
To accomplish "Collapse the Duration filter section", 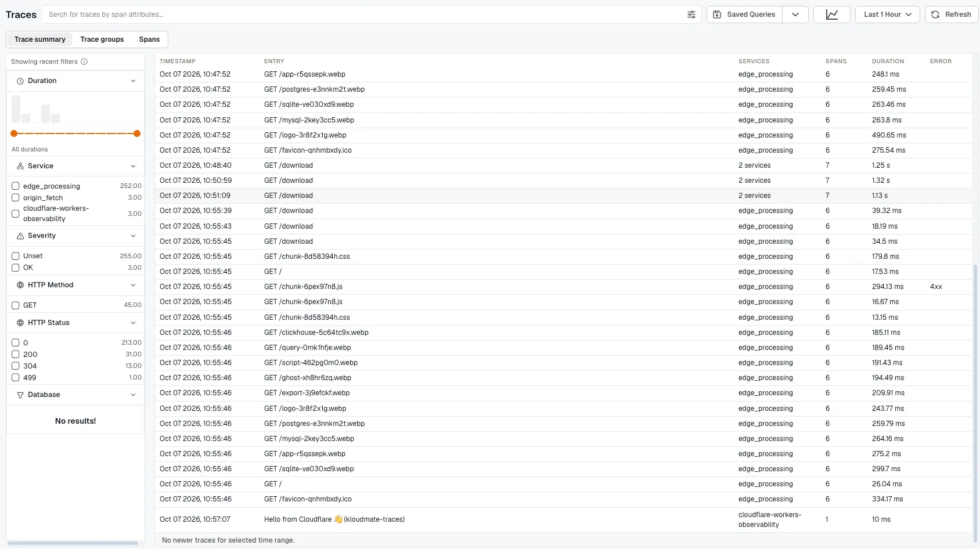I will click(x=133, y=81).
